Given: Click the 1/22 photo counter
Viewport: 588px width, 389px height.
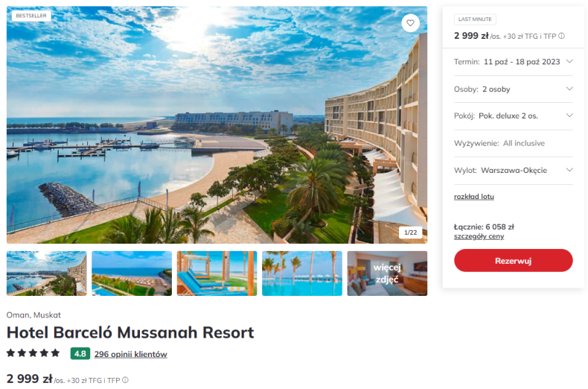Looking at the screenshot, I should point(410,233).
